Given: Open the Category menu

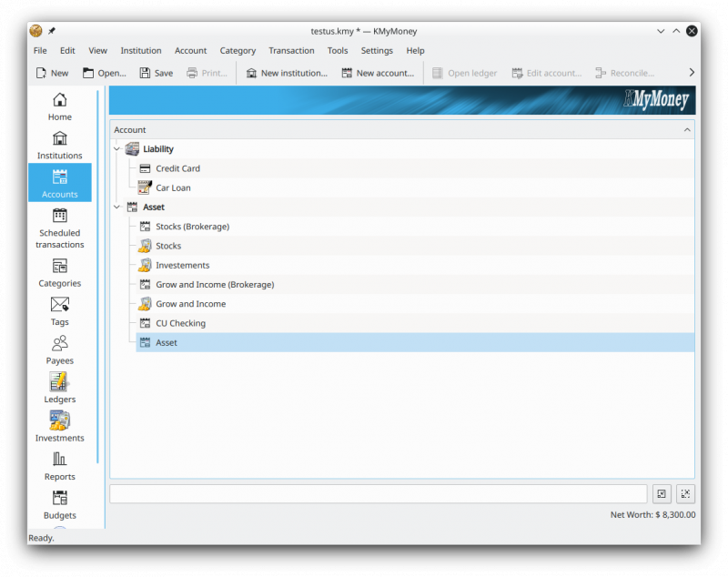Looking at the screenshot, I should click(x=238, y=51).
